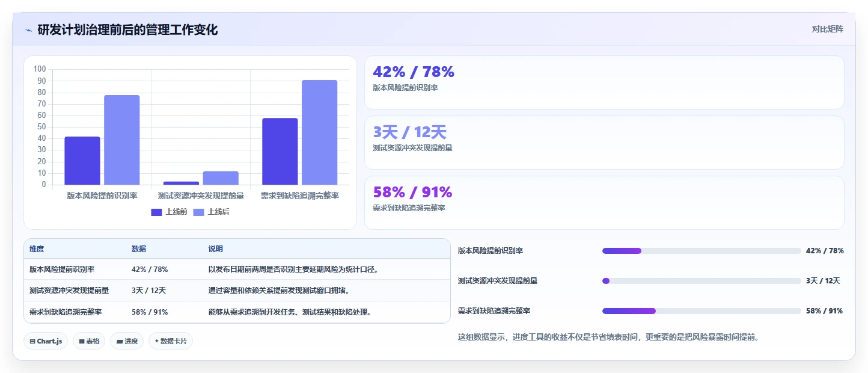Image resolution: width=868 pixels, height=373 pixels.
Task: Click the description starting 通过容量和依赖关系
Action: [279, 291]
